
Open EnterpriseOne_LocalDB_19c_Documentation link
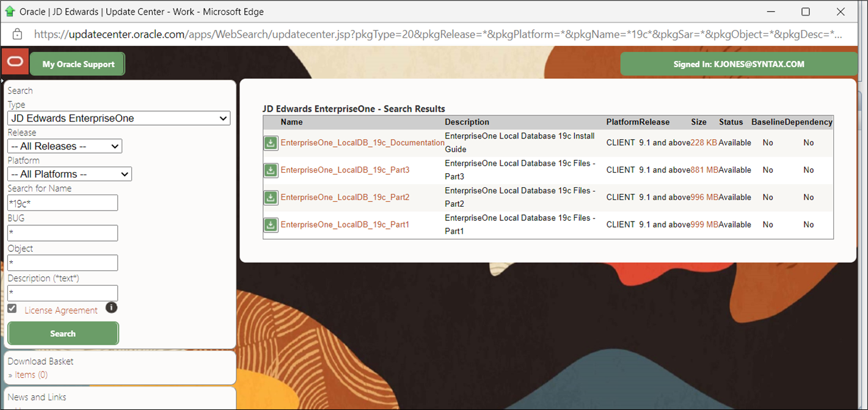(363, 143)
